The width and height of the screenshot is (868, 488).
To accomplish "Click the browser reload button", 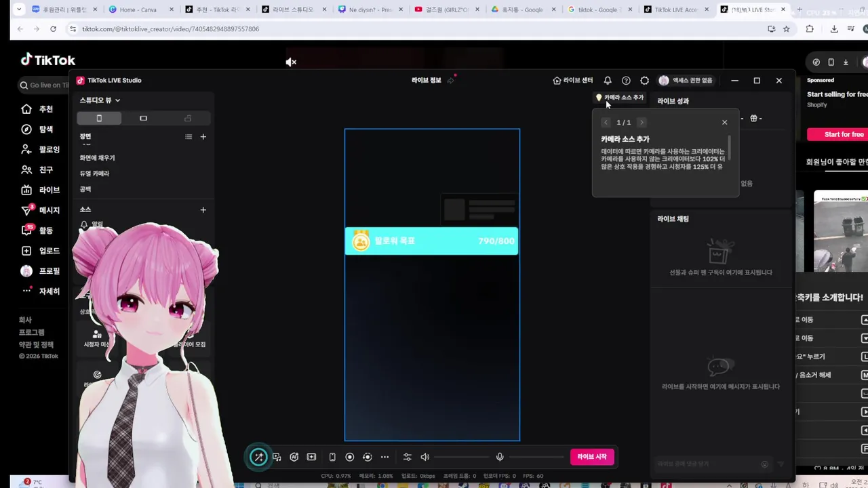I will pos(54,29).
